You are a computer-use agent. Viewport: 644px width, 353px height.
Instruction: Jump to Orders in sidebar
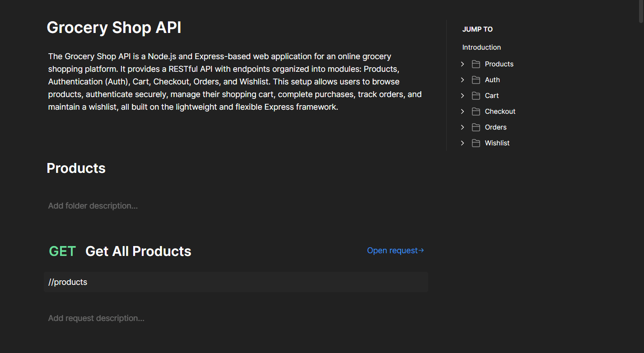tap(496, 127)
